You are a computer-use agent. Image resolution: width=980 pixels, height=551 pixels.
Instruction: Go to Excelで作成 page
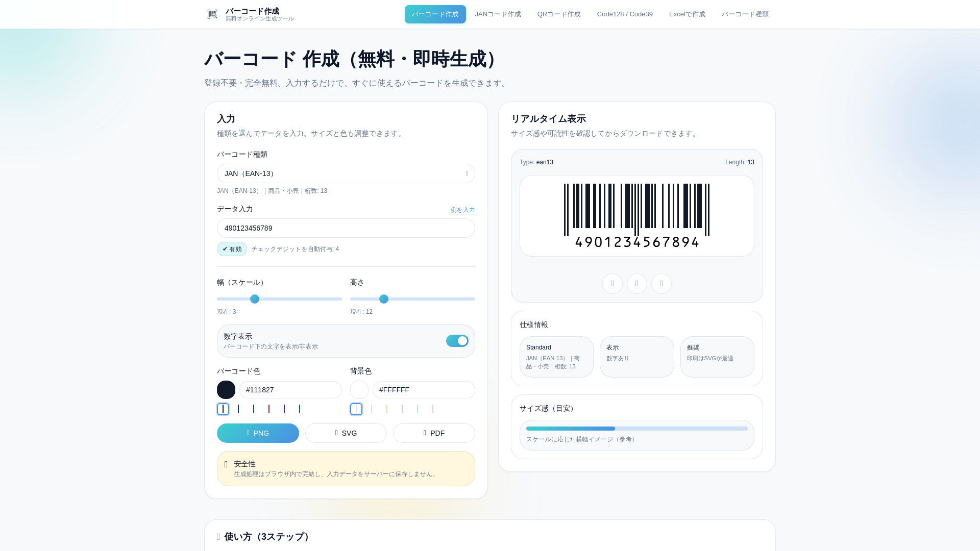687,14
